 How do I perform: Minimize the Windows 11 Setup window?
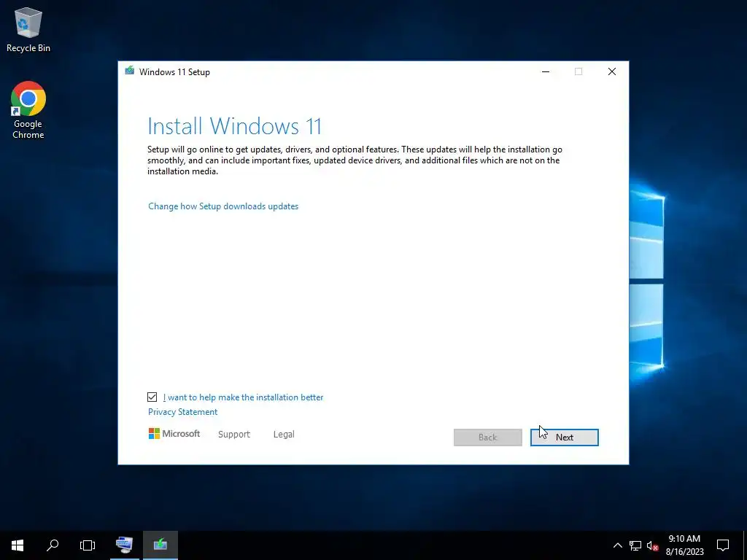point(546,71)
